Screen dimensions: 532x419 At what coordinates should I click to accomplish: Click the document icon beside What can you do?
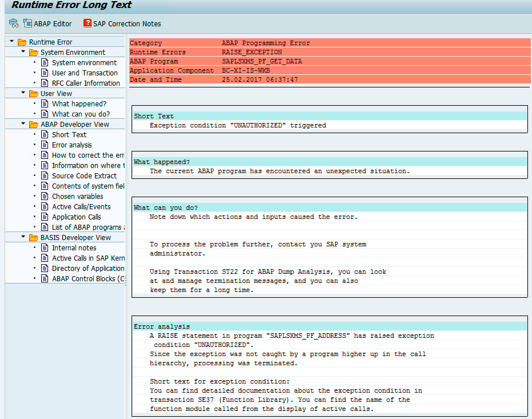point(45,114)
